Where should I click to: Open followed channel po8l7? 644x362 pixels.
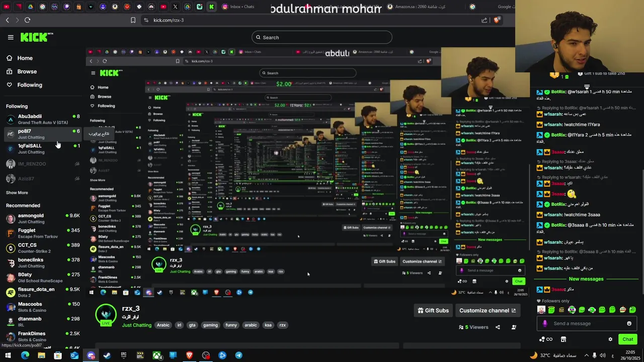(x=42, y=134)
